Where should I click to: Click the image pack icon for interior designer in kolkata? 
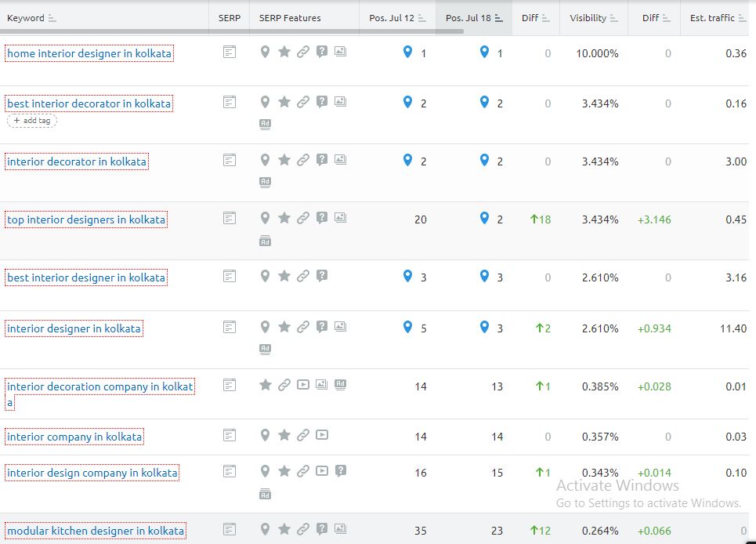click(x=340, y=327)
